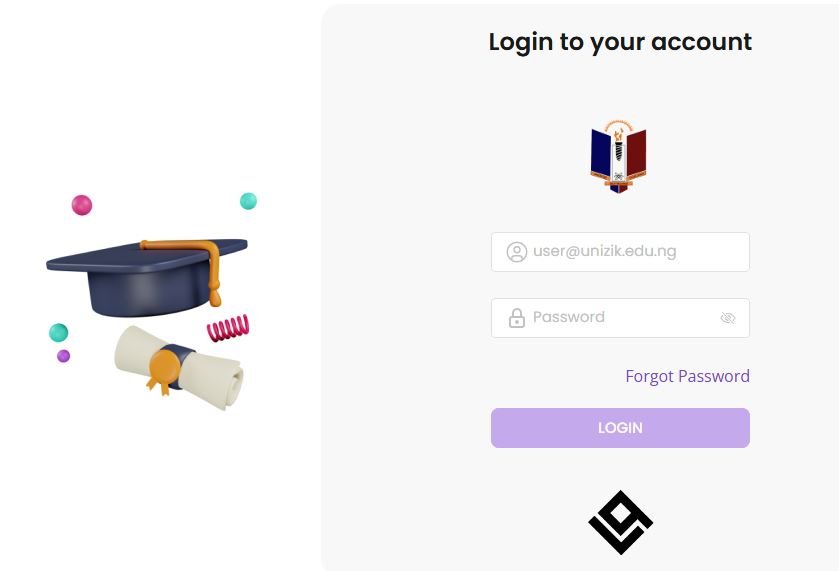Click the teal sphere left of diploma
The width and height of the screenshot is (839, 571).
(x=58, y=332)
